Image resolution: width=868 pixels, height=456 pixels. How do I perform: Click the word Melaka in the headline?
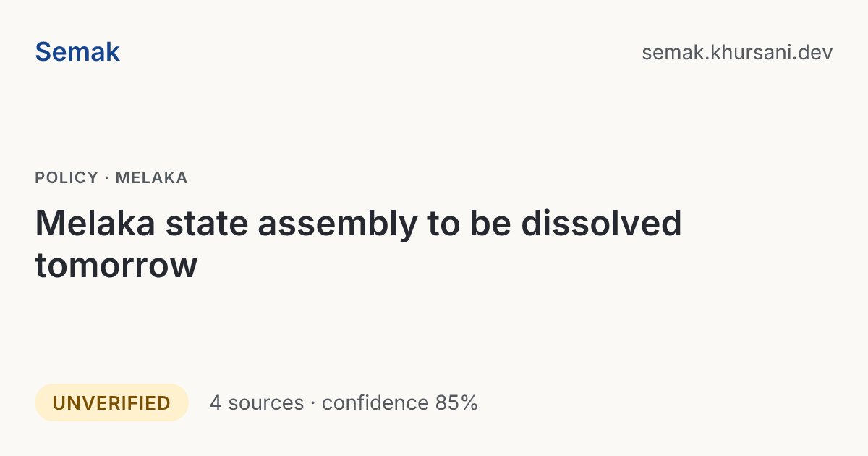tap(95, 224)
